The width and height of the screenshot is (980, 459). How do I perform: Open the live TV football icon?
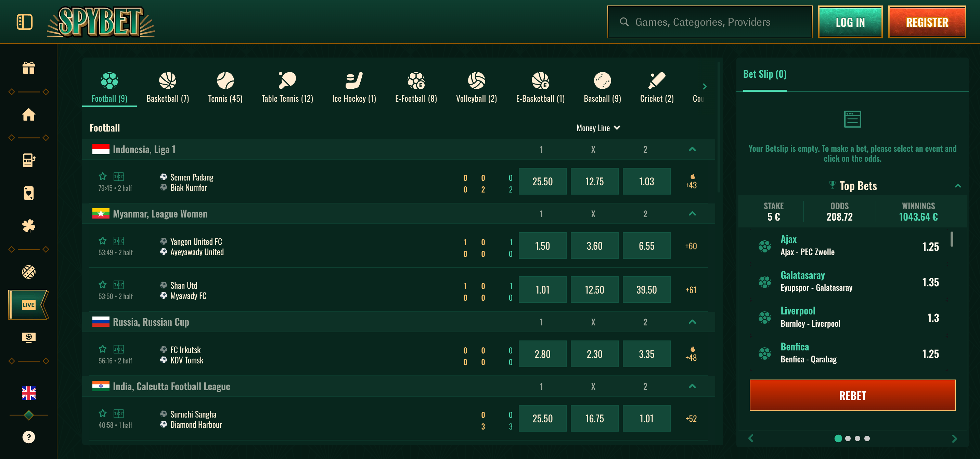[28, 337]
